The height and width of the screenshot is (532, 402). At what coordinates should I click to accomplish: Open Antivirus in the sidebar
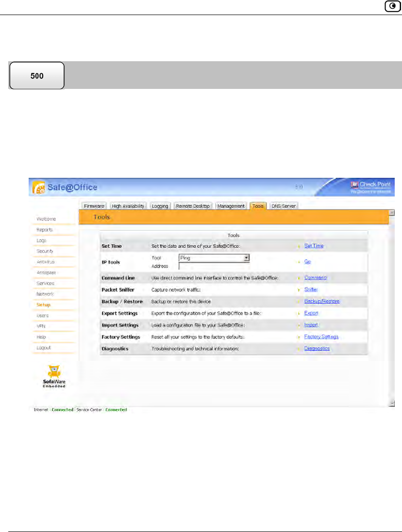pos(46,262)
